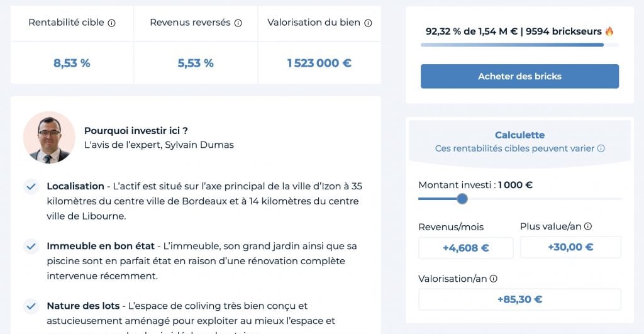Click Sylvain Dumas expert portrait

(49, 137)
